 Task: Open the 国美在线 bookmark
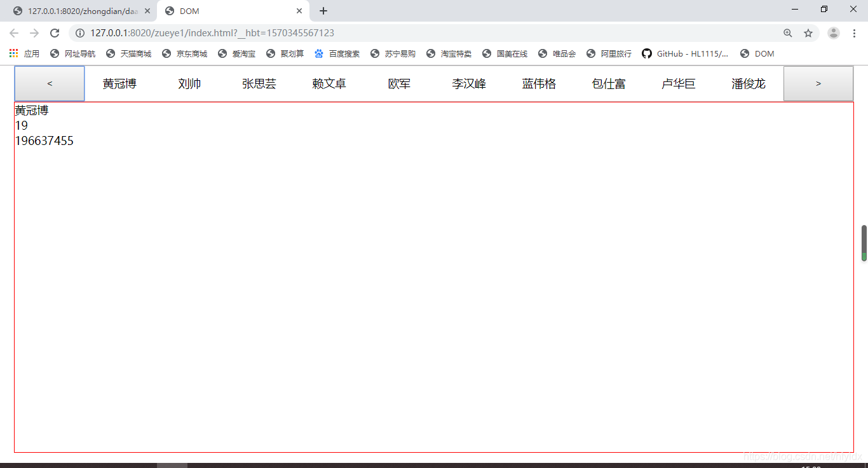(x=505, y=54)
